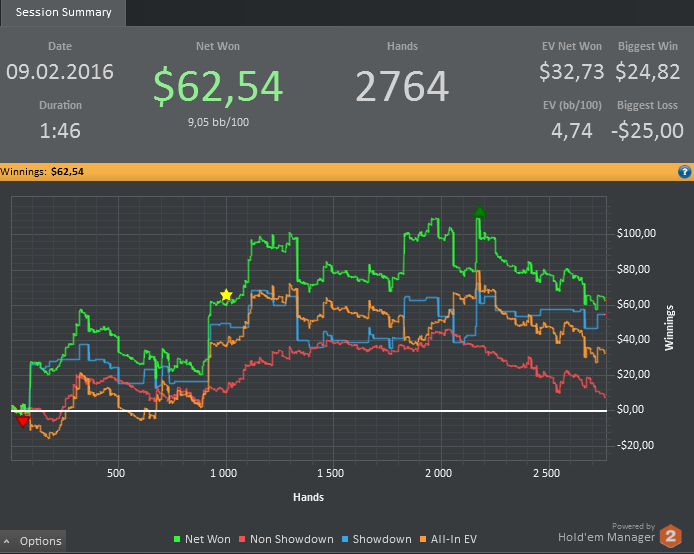Click the 9,05 bb/100 text
The height and width of the screenshot is (554, 694).
[x=218, y=122]
